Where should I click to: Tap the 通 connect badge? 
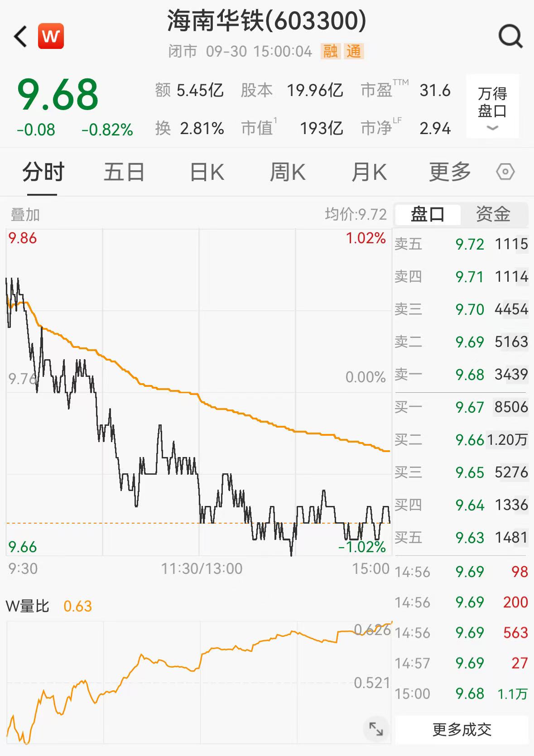tap(354, 51)
